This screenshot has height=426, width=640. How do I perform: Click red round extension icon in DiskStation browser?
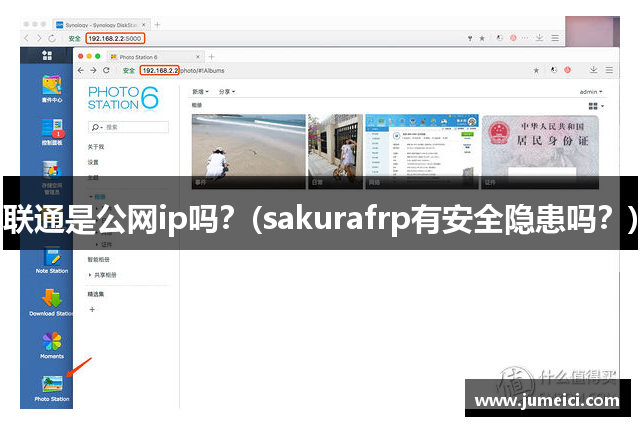click(513, 38)
